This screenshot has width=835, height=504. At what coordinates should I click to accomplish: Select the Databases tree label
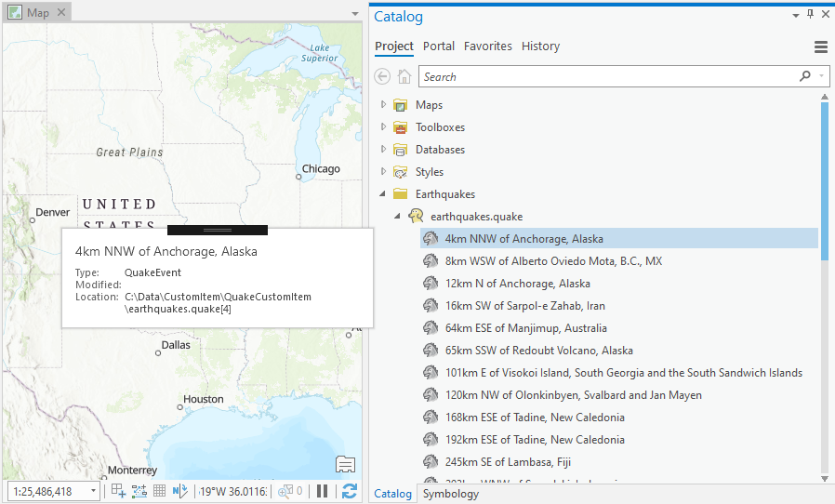441,150
